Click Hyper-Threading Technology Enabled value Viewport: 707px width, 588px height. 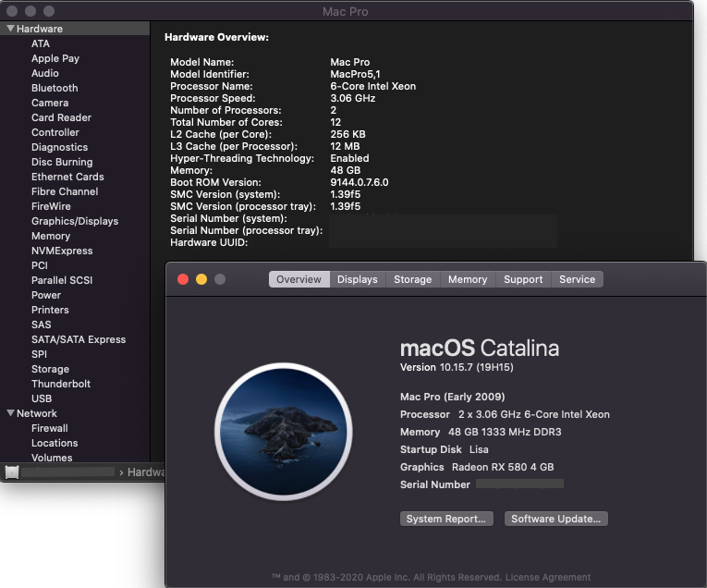349,158
